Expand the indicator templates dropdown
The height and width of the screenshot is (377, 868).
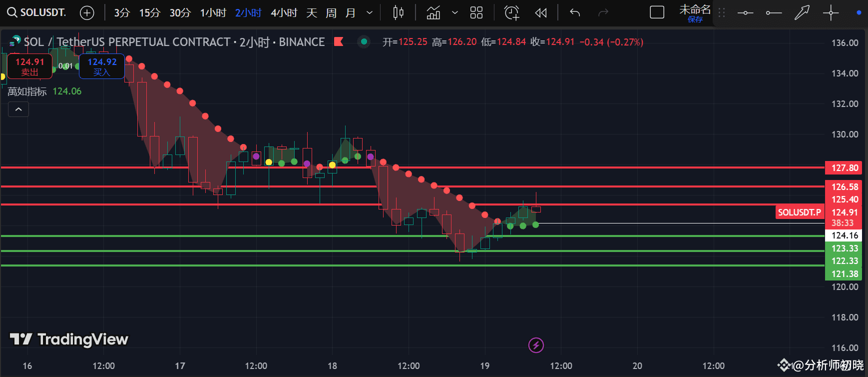(455, 12)
